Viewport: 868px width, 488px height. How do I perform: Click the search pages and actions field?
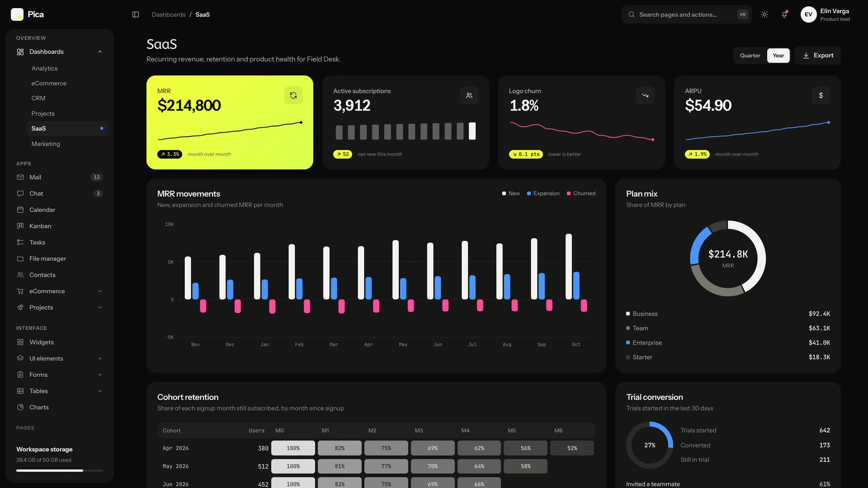point(686,14)
